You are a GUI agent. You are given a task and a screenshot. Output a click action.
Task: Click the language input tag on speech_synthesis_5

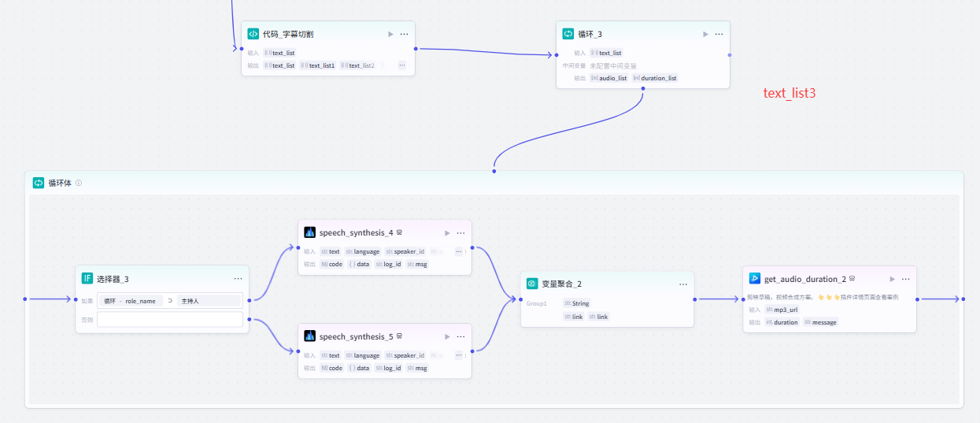point(362,355)
